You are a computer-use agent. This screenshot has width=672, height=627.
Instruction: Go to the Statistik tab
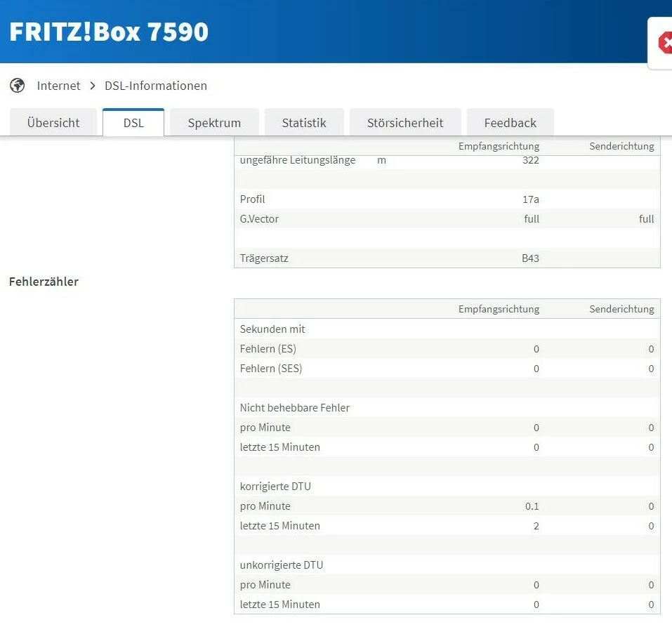pos(304,123)
